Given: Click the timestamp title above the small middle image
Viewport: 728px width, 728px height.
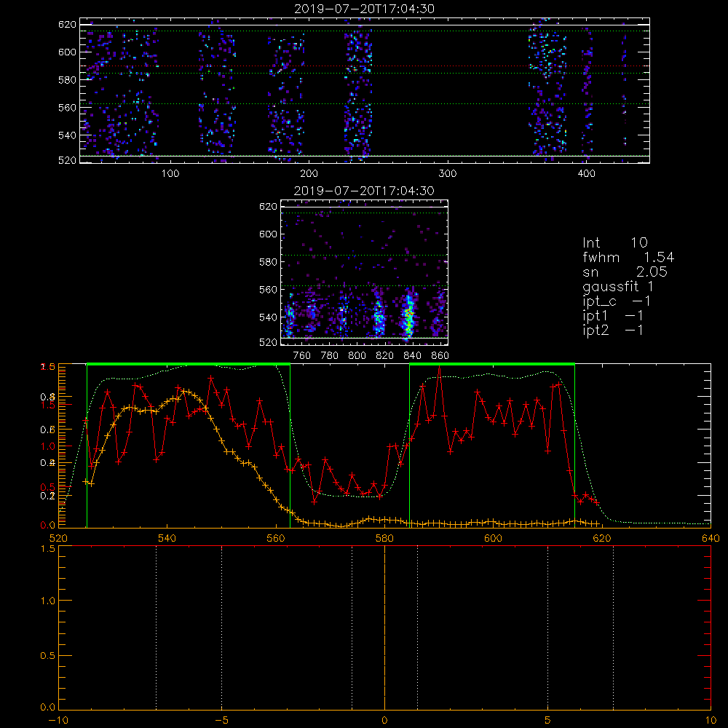Looking at the screenshot, I should [364, 191].
